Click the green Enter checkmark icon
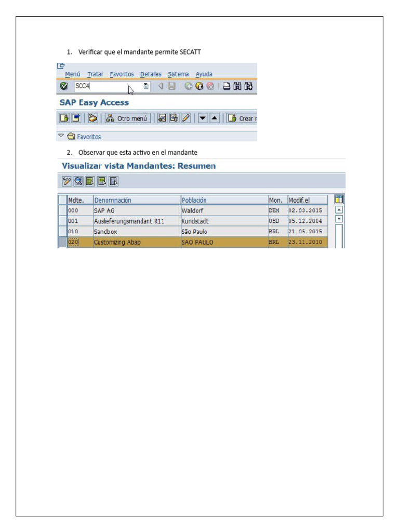Viewport: 399px width, 532px height. point(63,86)
